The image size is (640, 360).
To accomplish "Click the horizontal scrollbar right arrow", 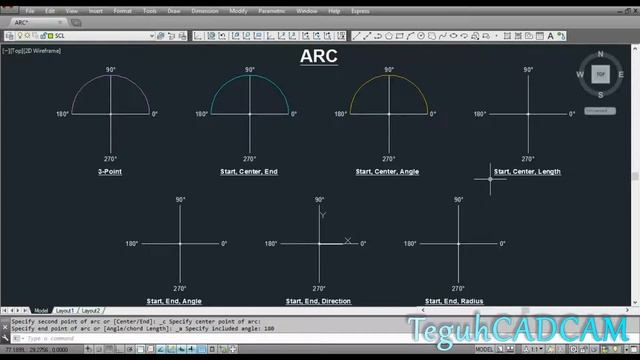I will point(627,310).
